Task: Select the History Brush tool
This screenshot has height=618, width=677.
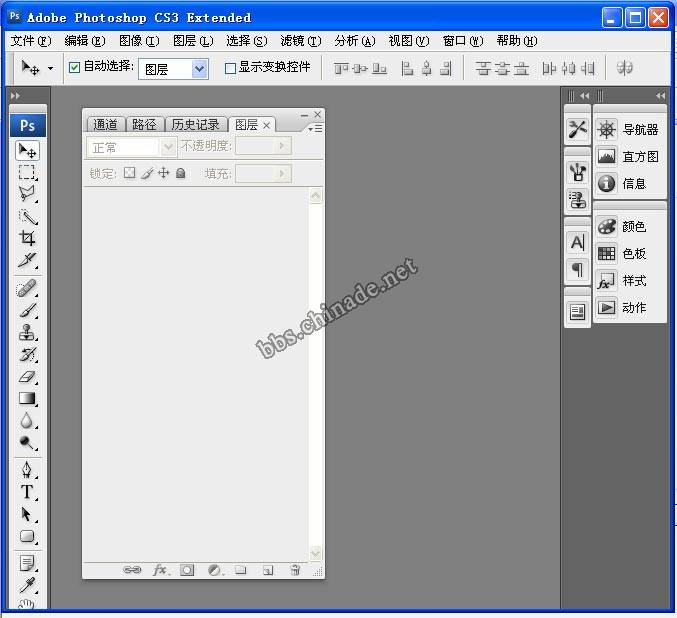Action: tap(28, 354)
